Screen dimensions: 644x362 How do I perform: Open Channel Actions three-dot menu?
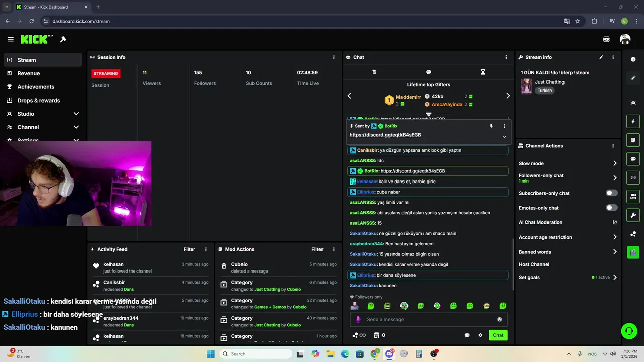(x=613, y=146)
